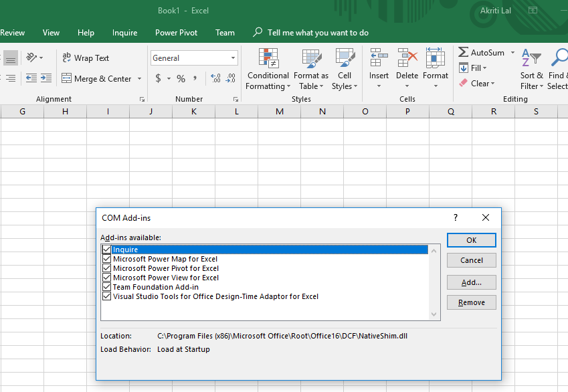This screenshot has width=568, height=392.
Task: Click the Sort & Filter icon
Action: coord(531,59)
